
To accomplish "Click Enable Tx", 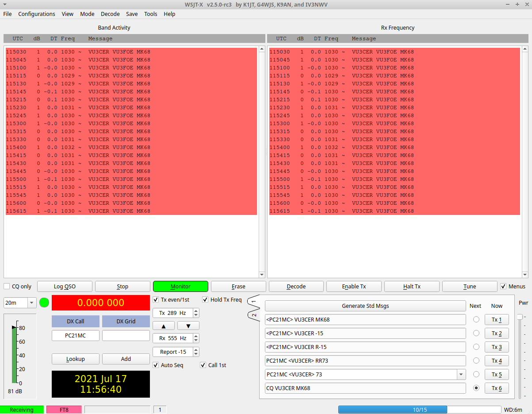I will (x=354, y=287).
